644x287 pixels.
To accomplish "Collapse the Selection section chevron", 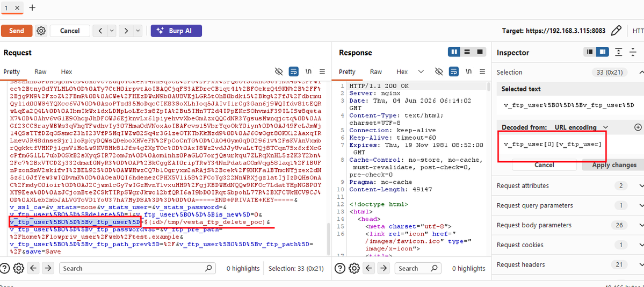I will tap(641, 73).
